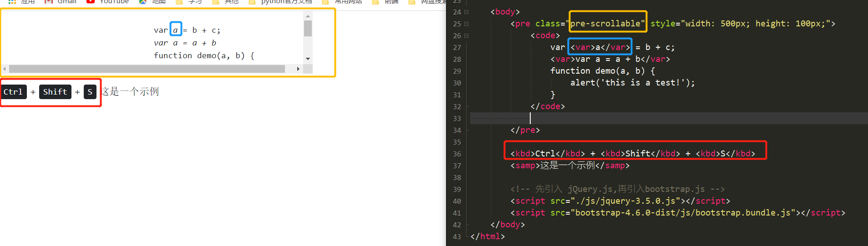
Task: Click the text 这是一个示例 in browser
Action: point(130,92)
